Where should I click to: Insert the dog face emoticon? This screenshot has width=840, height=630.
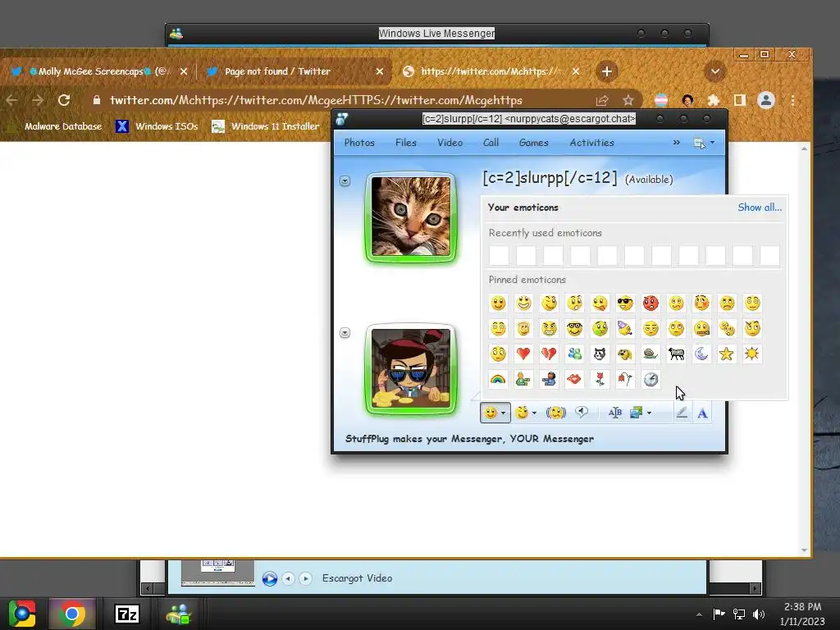[625, 354]
